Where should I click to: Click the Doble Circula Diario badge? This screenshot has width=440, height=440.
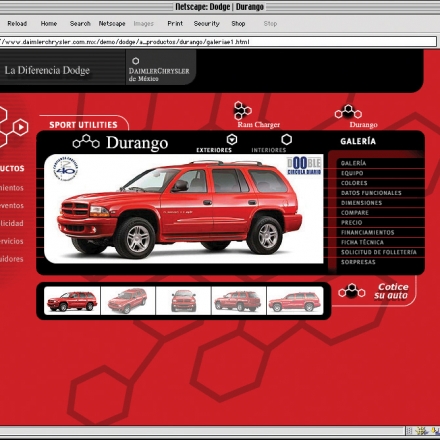[x=304, y=166]
